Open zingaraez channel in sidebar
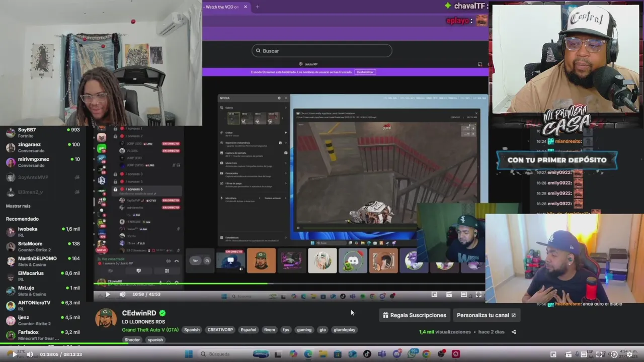 43,147
